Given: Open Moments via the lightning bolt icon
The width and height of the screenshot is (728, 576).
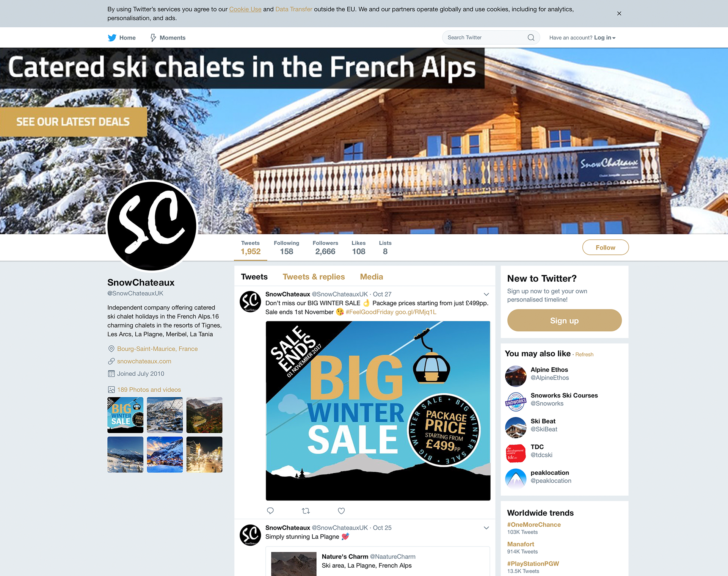Looking at the screenshot, I should [153, 38].
